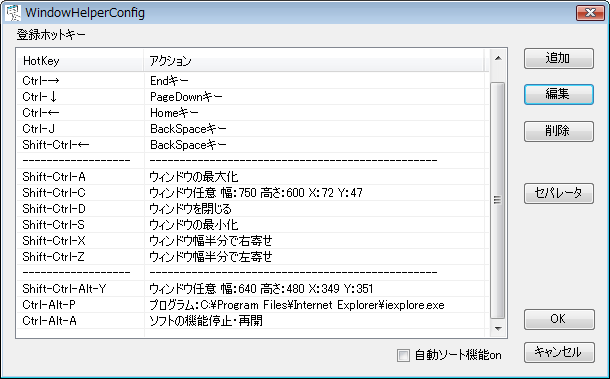Click ソフトの機能停止・再開 action text
This screenshot has width=610, height=379.
click(x=206, y=321)
